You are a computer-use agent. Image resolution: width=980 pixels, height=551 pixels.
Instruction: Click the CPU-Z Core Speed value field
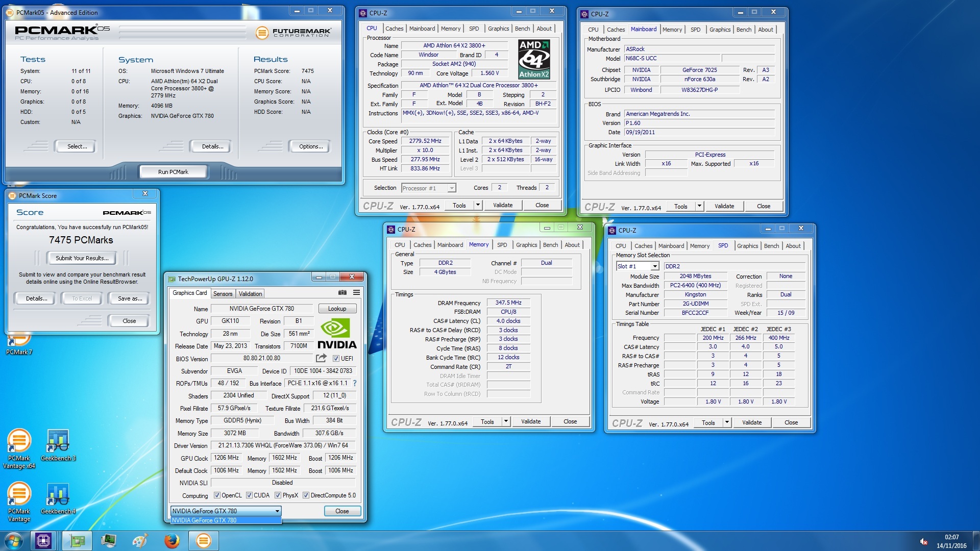tap(425, 141)
